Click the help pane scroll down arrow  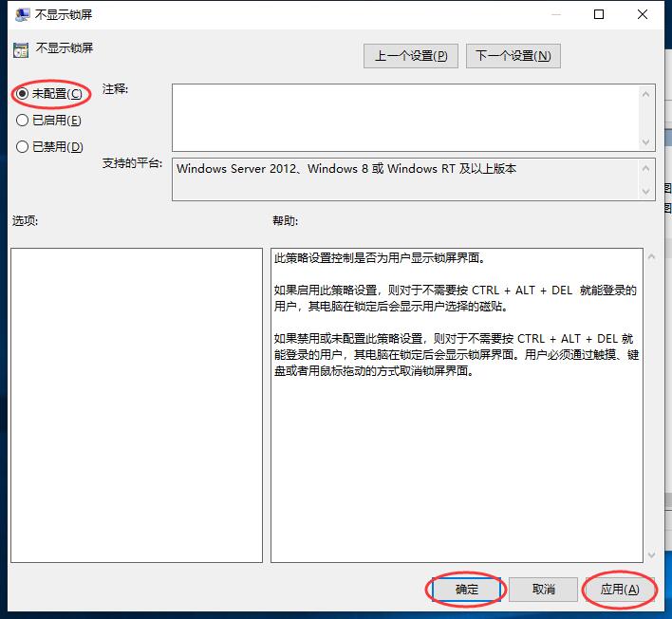651,554
